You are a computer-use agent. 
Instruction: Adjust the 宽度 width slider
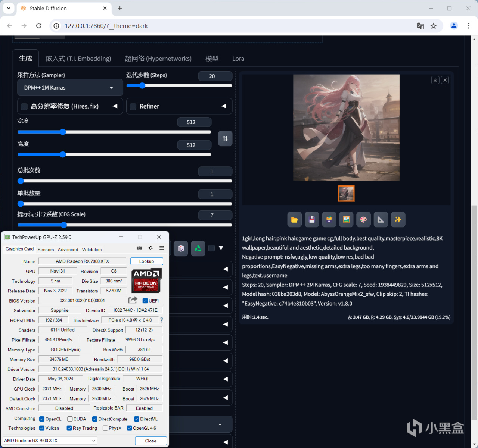point(114,132)
